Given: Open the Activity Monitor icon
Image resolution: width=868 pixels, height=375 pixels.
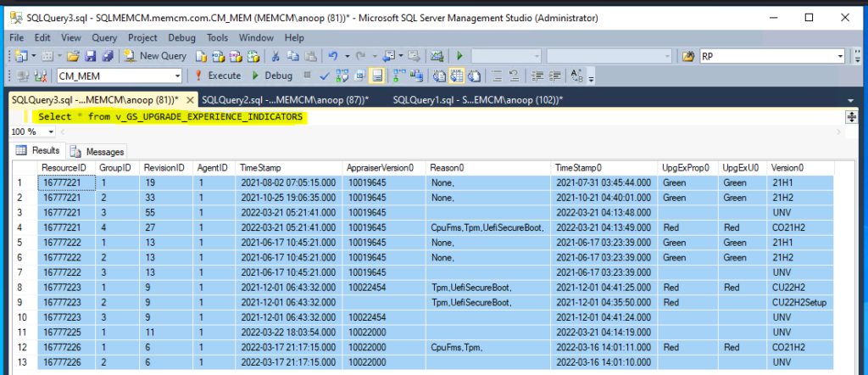Looking at the screenshot, I should click(x=438, y=56).
